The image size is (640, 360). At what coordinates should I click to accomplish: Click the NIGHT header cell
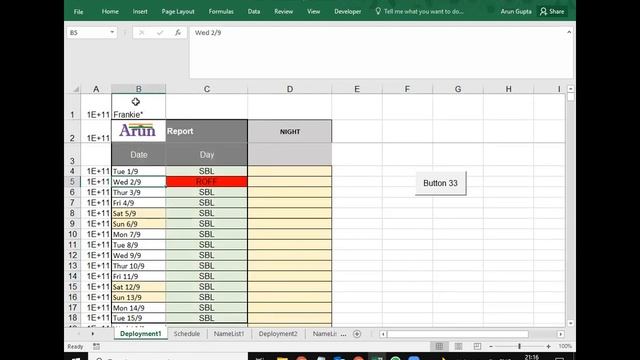(x=290, y=131)
